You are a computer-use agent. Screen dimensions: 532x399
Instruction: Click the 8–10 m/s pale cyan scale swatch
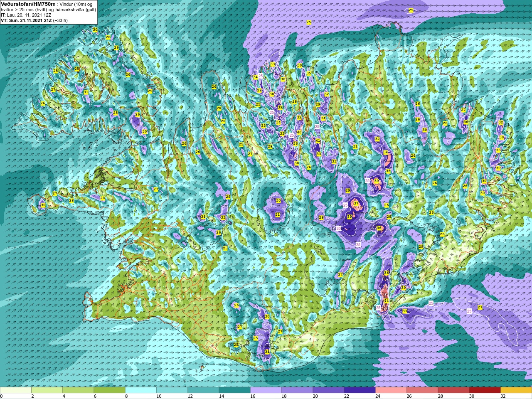(x=141, y=390)
